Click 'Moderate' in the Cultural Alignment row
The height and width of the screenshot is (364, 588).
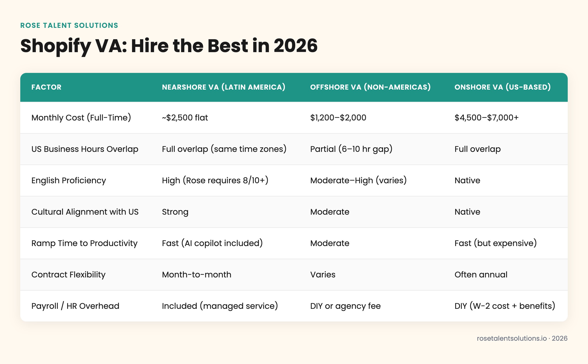click(x=330, y=212)
